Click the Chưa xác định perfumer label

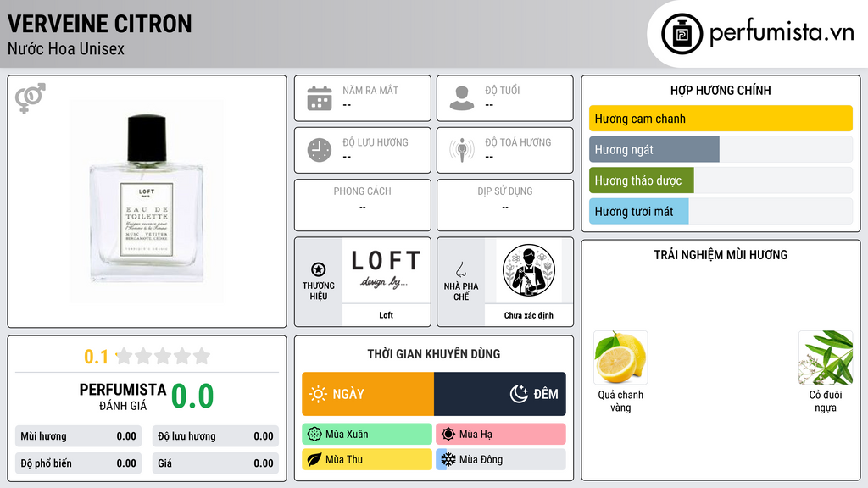click(x=529, y=315)
